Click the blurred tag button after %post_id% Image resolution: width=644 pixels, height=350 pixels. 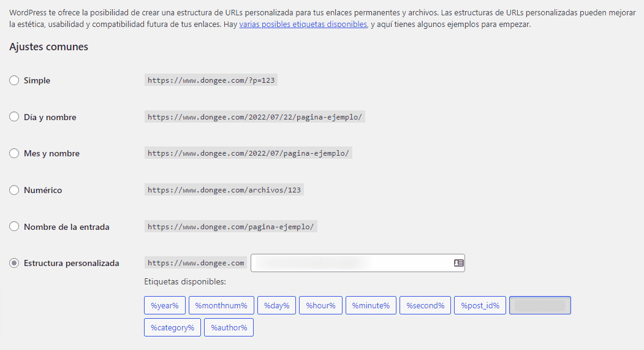point(540,305)
